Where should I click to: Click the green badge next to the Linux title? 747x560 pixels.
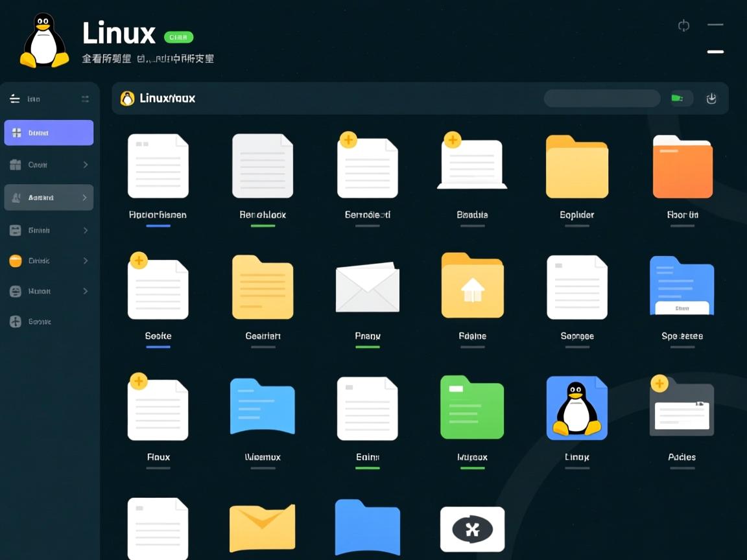(x=179, y=37)
